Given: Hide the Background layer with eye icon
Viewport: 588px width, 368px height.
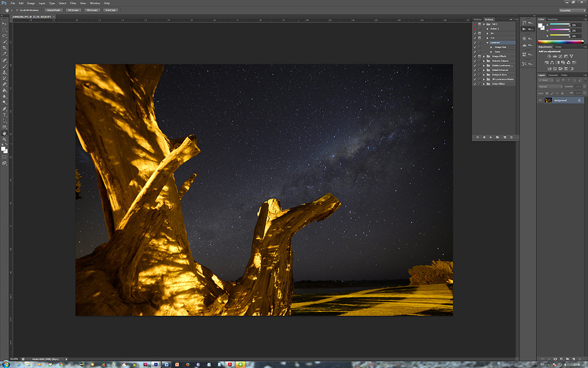Looking at the screenshot, I should click(540, 100).
